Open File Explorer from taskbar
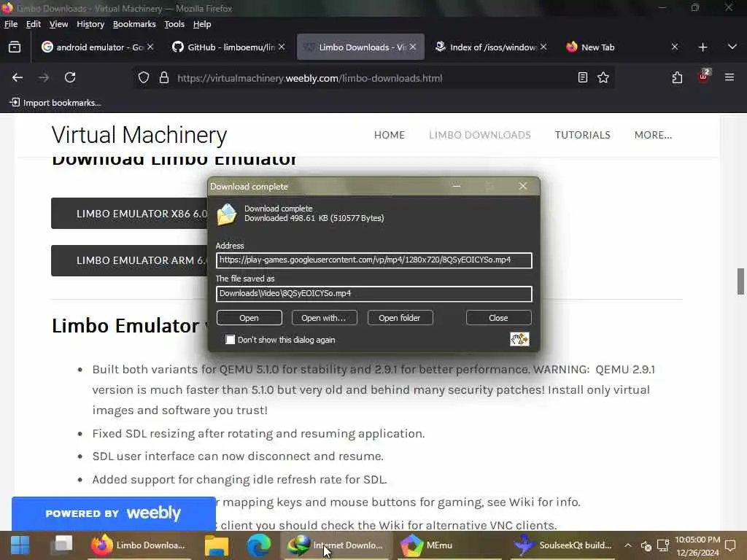 [x=217, y=545]
